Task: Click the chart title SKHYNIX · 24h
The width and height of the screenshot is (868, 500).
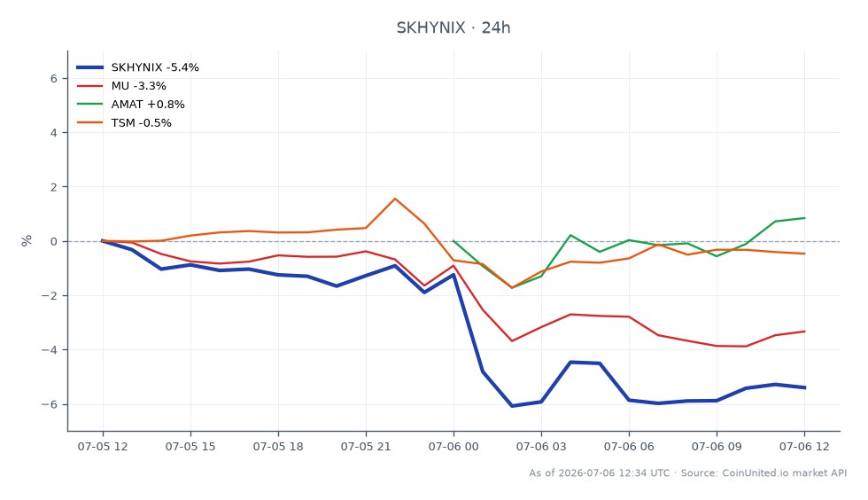Action: click(x=453, y=27)
